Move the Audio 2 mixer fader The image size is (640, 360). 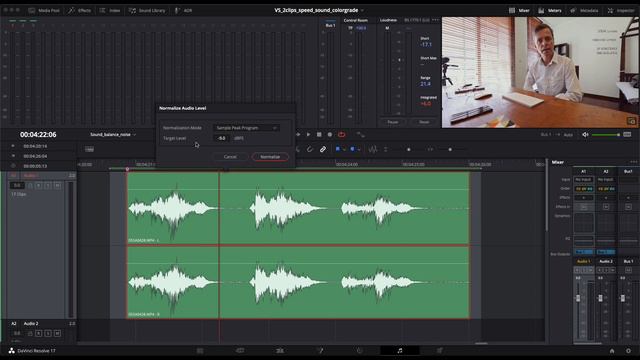pos(600,298)
